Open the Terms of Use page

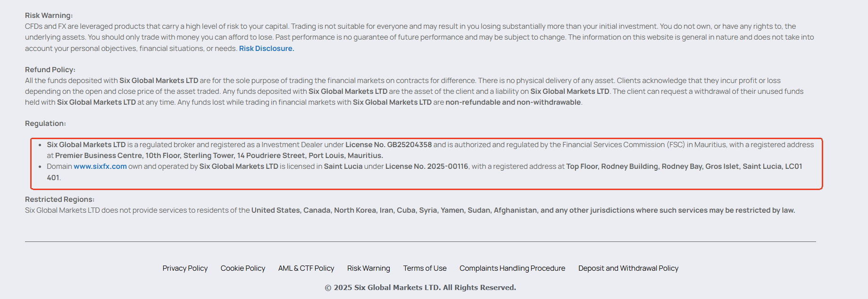[x=425, y=268]
